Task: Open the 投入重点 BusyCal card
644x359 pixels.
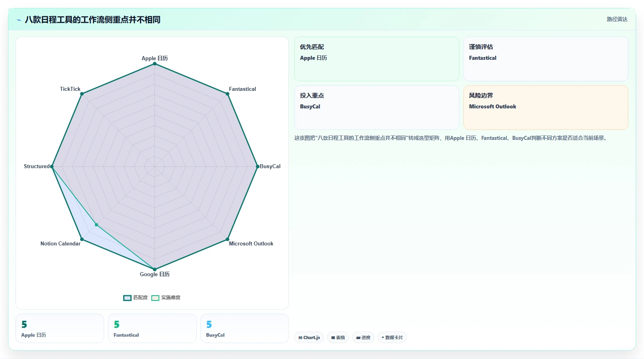Action: click(376, 108)
